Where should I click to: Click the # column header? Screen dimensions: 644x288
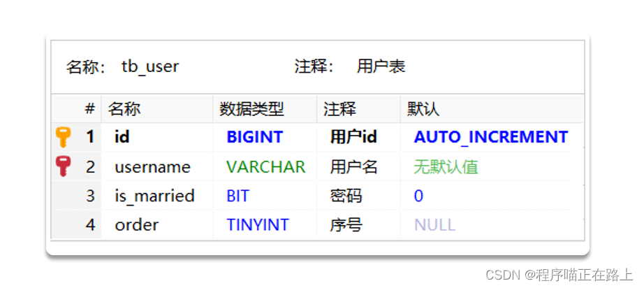coord(90,109)
